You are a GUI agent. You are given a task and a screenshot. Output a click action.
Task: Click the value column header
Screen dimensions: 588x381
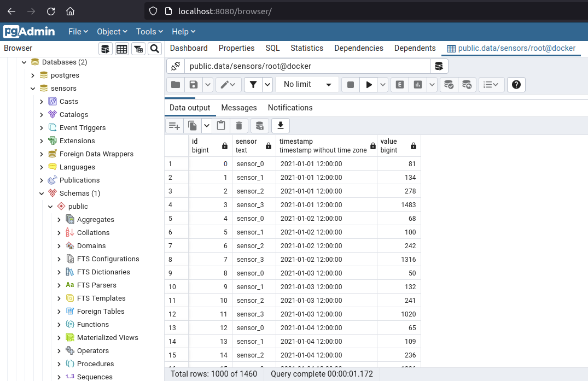point(399,146)
